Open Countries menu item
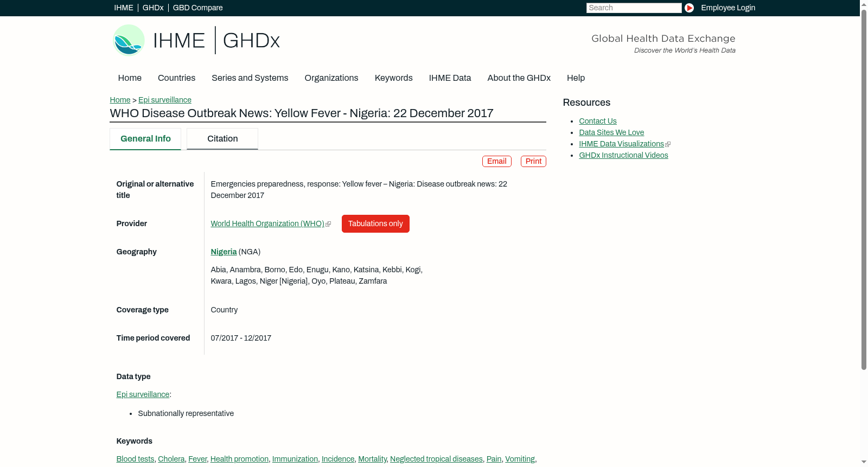 177,78
